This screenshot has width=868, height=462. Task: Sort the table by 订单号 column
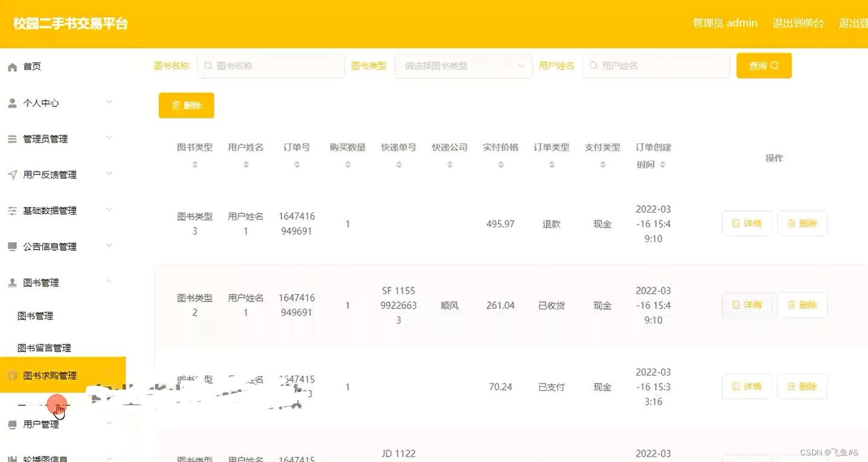297,164
